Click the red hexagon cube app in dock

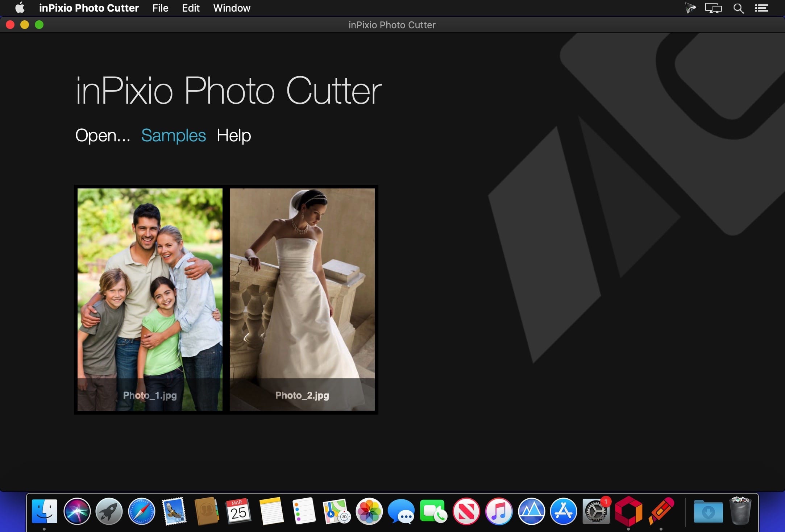(x=628, y=511)
